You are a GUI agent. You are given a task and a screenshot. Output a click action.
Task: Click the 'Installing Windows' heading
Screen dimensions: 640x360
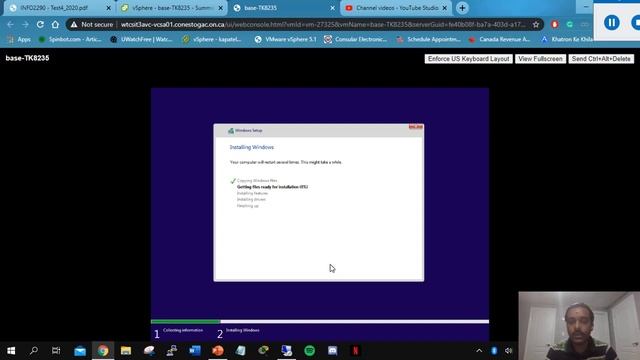[x=251, y=147]
